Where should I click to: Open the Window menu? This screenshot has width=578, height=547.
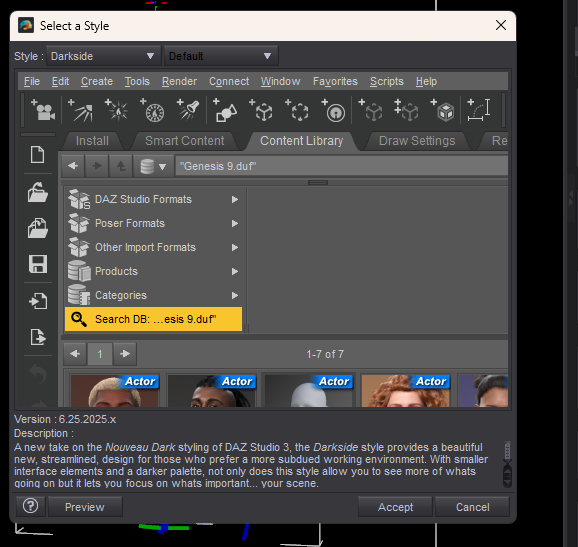[281, 81]
